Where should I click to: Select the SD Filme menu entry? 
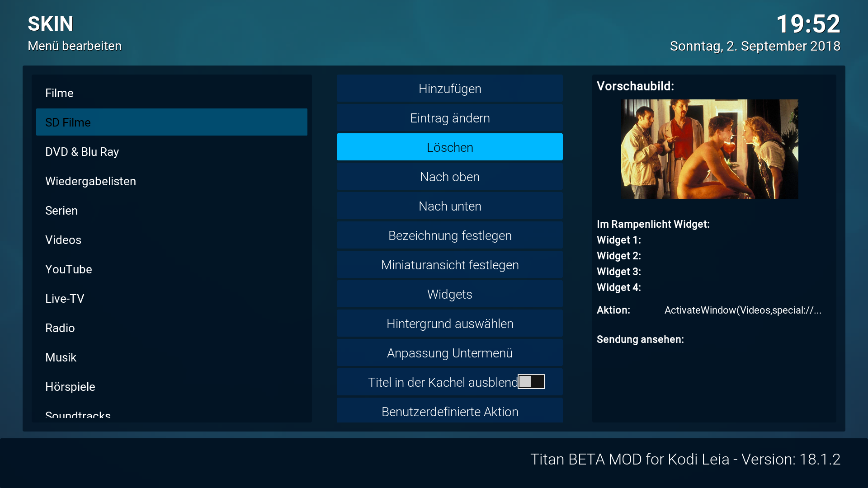click(x=172, y=122)
